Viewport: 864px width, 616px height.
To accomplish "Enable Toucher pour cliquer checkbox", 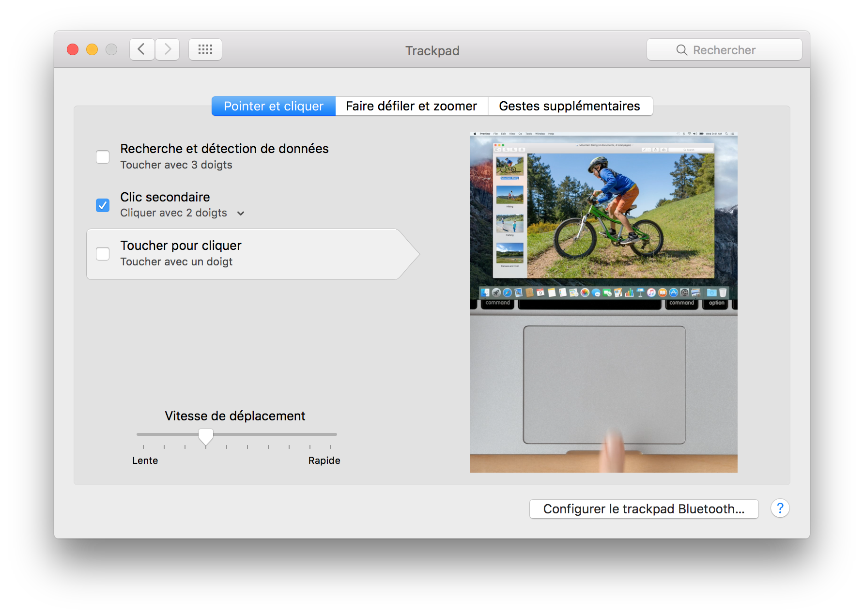I will [x=103, y=254].
